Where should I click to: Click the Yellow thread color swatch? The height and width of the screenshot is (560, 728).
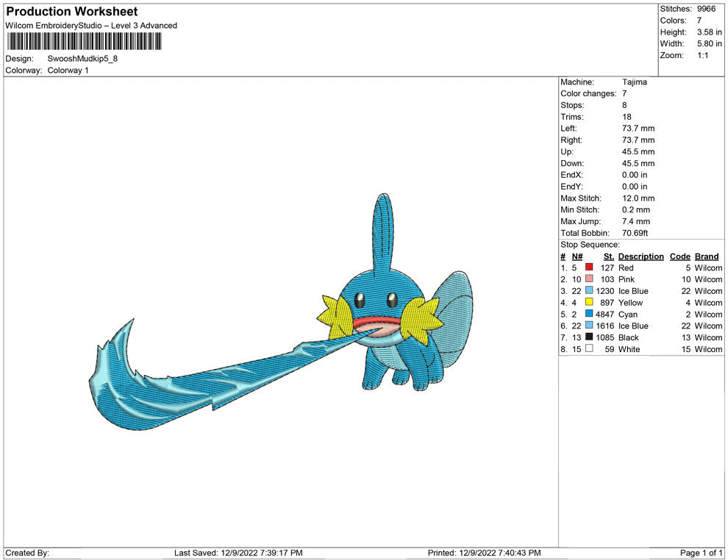[589, 303]
